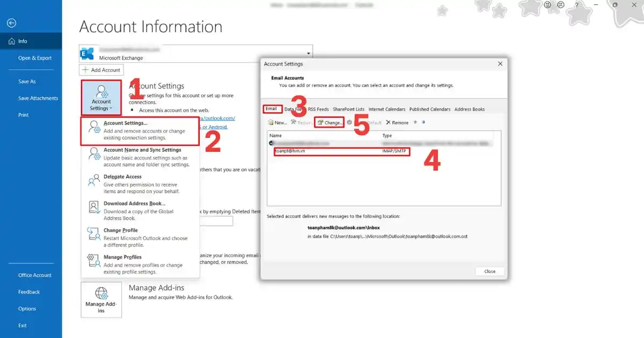Switch to the Internet Calendars tab
Image resolution: width=644 pixels, height=338 pixels.
(387, 109)
